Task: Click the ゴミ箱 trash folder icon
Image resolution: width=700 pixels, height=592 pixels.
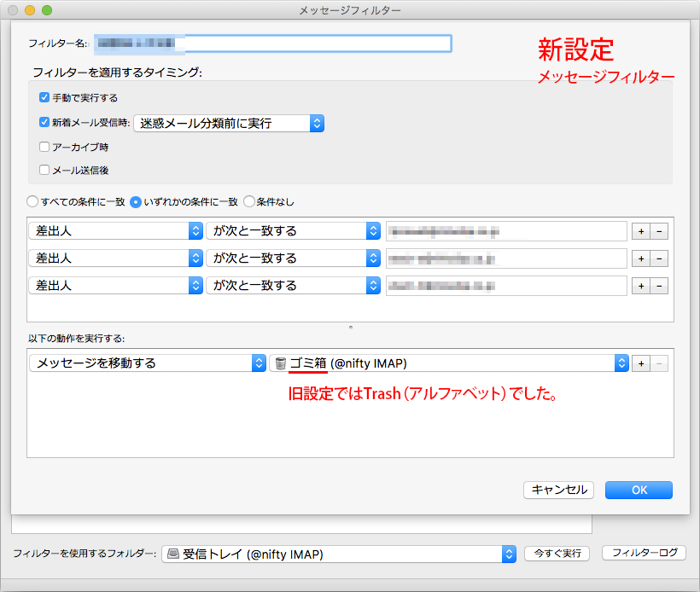Action: pos(281,363)
